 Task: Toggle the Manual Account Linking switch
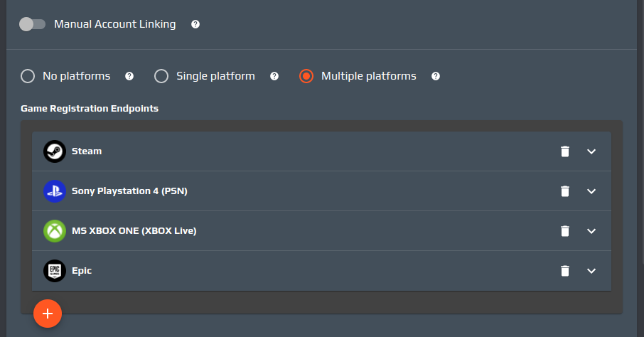click(32, 24)
